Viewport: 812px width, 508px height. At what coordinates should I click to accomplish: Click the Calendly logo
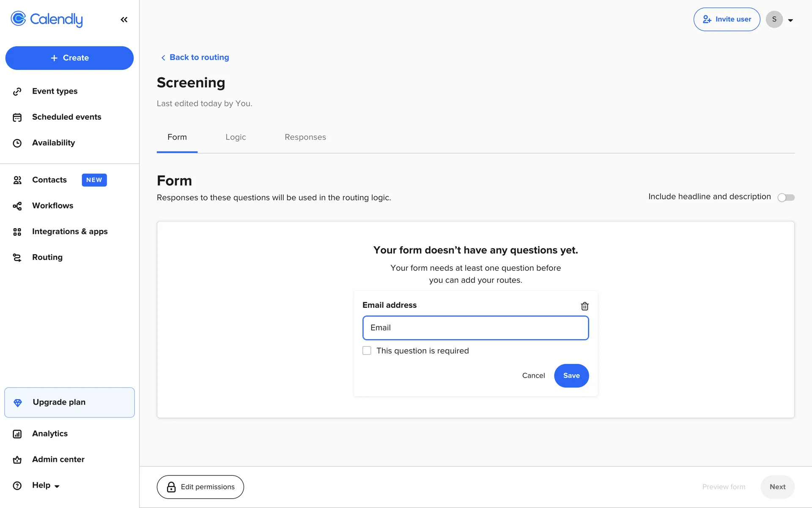coord(47,19)
